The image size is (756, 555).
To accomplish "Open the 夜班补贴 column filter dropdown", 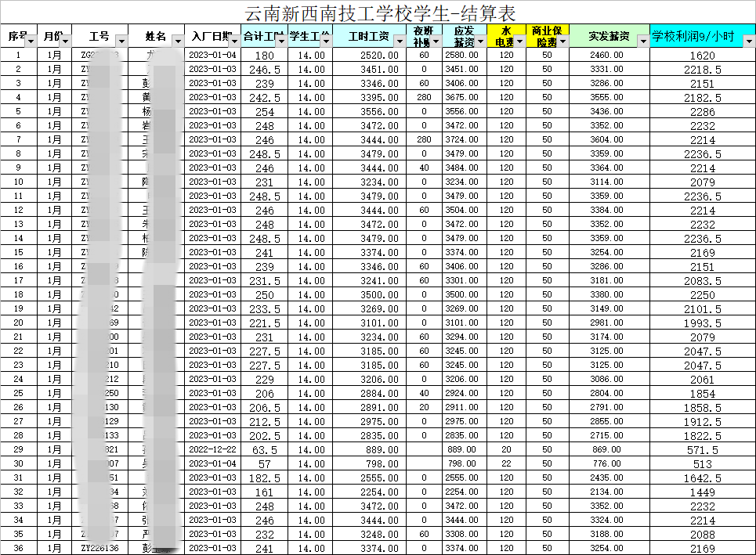I will 436,41.
